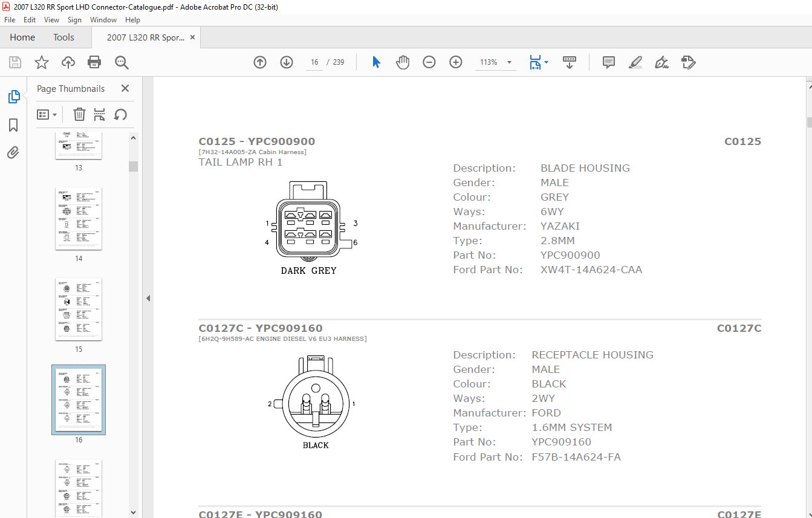
Task: Delete the selected page thumbnail
Action: coord(79,114)
